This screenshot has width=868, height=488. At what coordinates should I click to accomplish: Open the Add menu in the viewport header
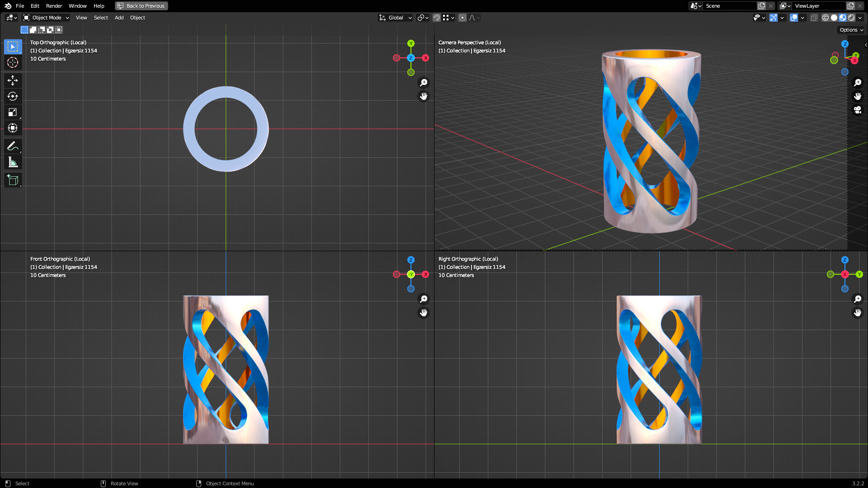click(119, 18)
